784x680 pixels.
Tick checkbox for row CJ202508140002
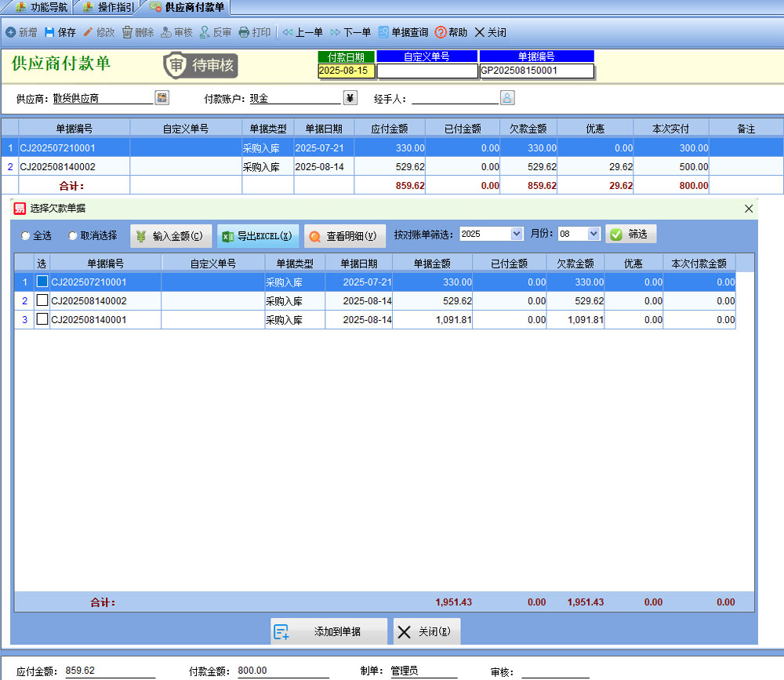pyautogui.click(x=42, y=300)
